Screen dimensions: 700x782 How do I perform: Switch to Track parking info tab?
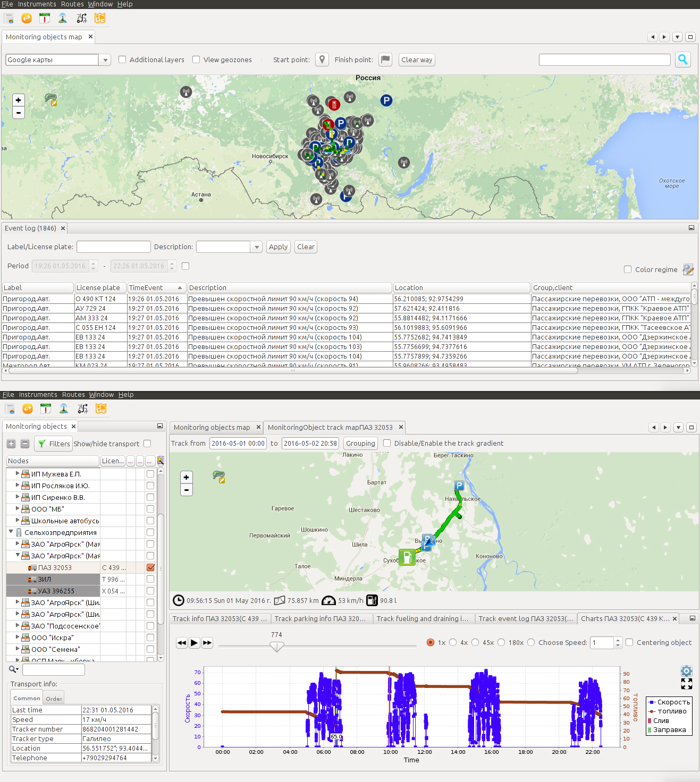click(320, 619)
